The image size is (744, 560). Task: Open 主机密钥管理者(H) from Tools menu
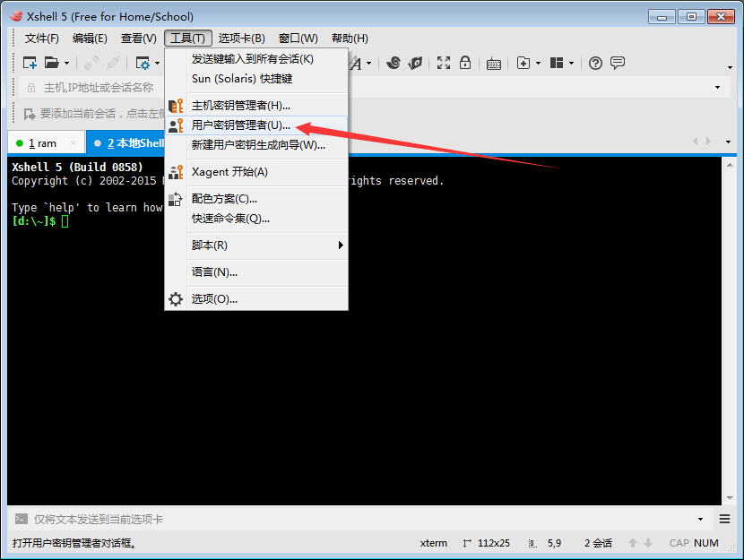[256, 105]
